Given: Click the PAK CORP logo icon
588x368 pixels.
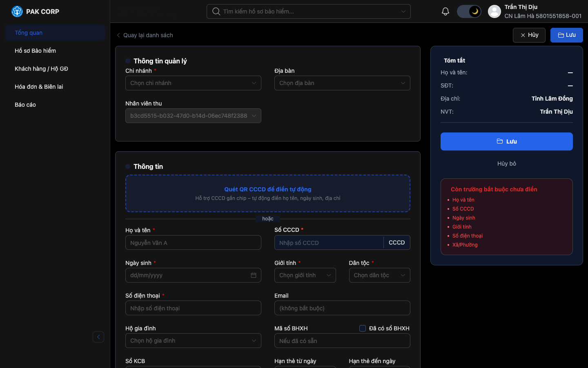Looking at the screenshot, I should coord(17,11).
